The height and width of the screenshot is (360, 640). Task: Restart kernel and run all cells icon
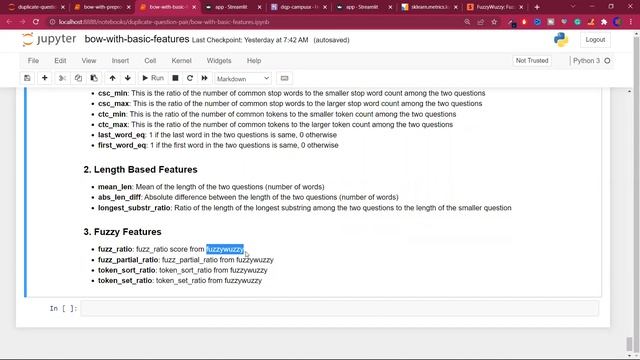pyautogui.click(x=204, y=78)
